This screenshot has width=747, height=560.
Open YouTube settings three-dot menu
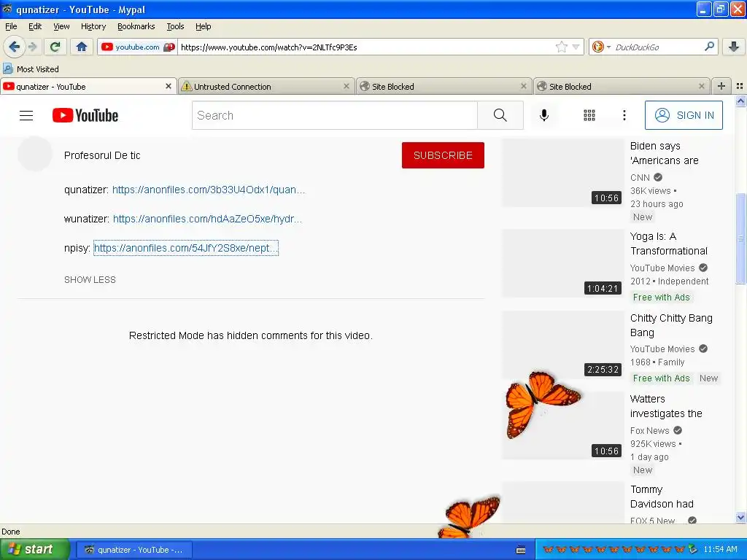point(624,115)
